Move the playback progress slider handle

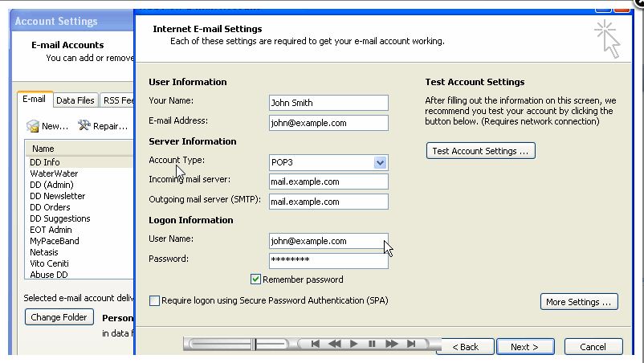[255, 344]
